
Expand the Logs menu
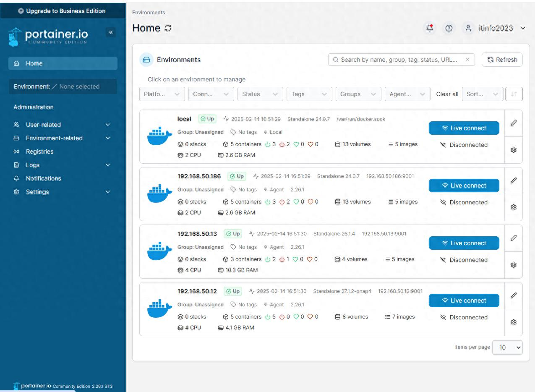[63, 165]
